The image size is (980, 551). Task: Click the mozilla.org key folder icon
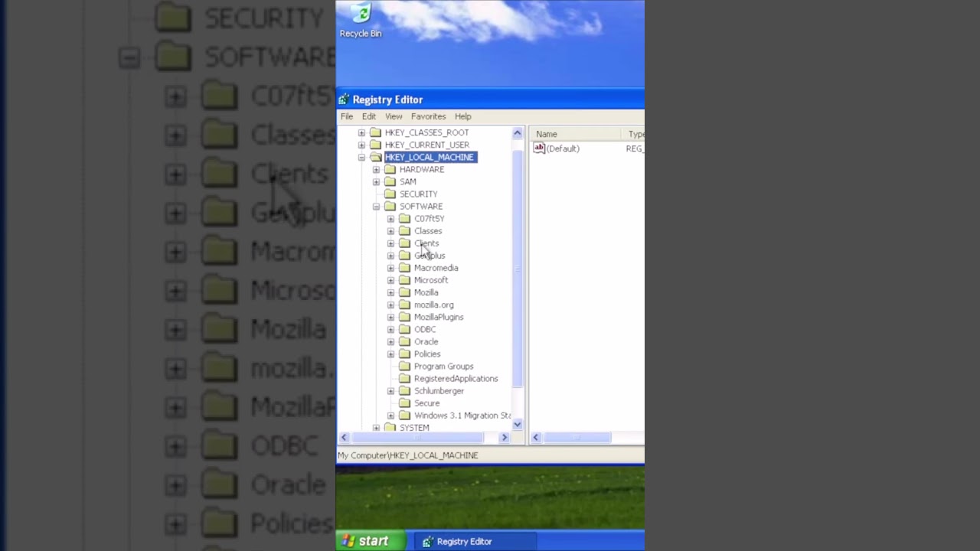click(x=404, y=305)
